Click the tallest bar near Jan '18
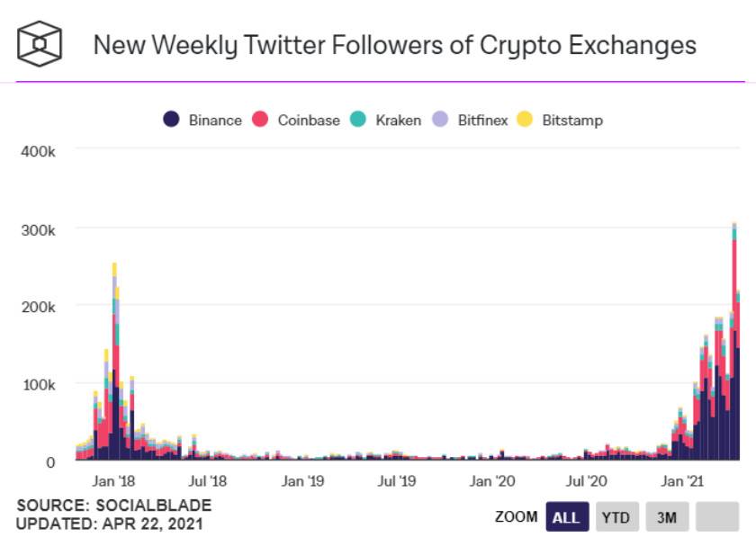756x537 pixels. [114, 360]
